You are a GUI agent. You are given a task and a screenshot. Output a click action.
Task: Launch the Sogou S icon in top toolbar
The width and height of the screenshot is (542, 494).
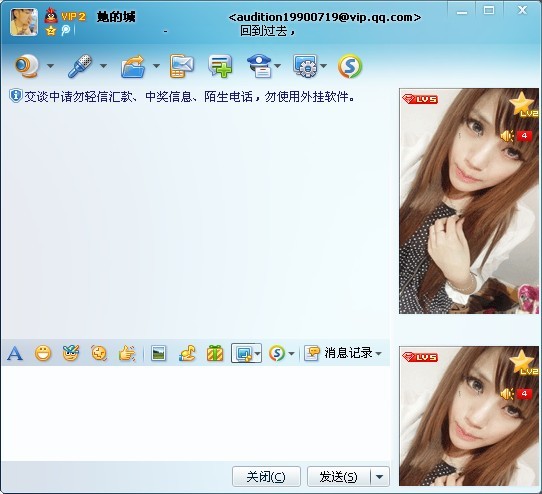350,66
